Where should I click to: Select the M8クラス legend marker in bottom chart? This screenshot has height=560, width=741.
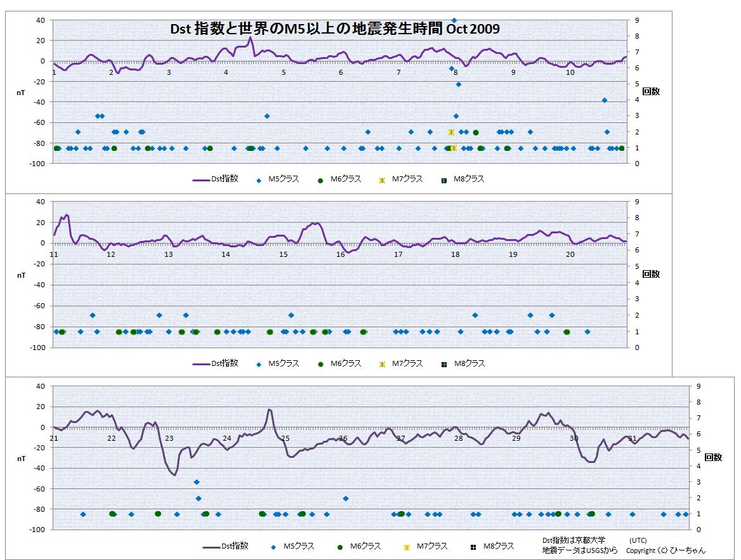point(473,547)
